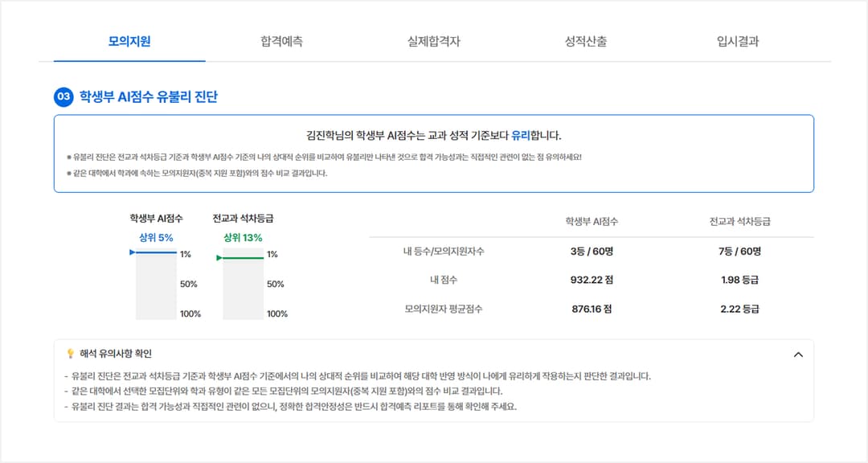Click the 상위 13% label
The width and height of the screenshot is (868, 463).
pos(243,238)
